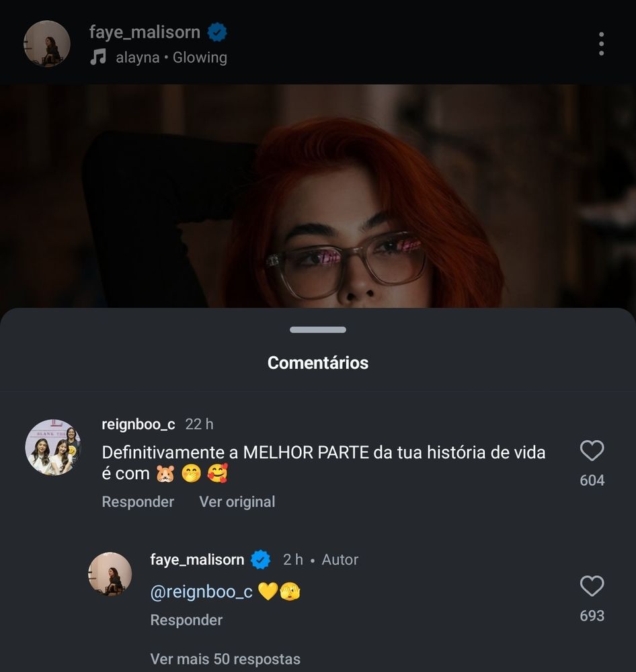Open the @reignboo_c mention link
Screen dimensions: 636x672
coord(201,592)
